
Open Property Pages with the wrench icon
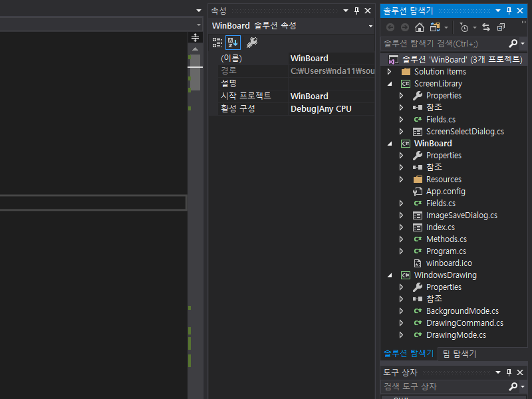(252, 43)
